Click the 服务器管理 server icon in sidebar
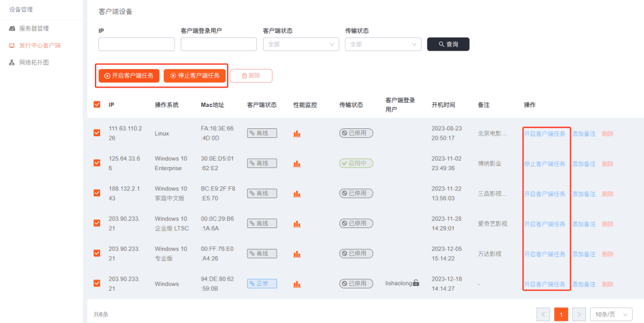Image resolution: width=644 pixels, height=323 pixels. (12, 29)
